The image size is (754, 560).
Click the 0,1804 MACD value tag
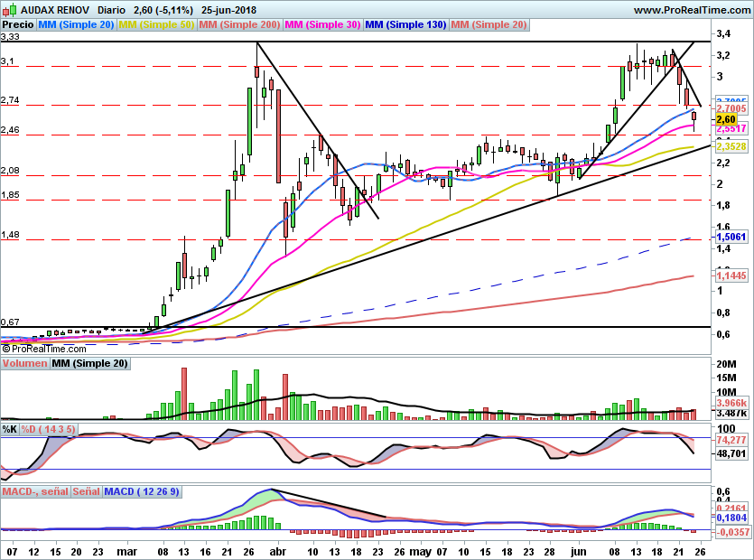pos(731,518)
